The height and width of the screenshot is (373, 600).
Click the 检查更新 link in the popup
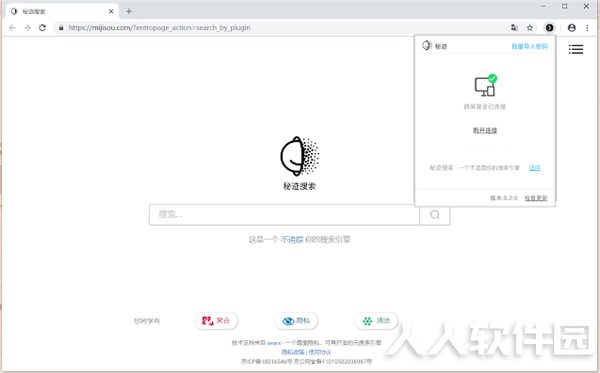tap(536, 198)
